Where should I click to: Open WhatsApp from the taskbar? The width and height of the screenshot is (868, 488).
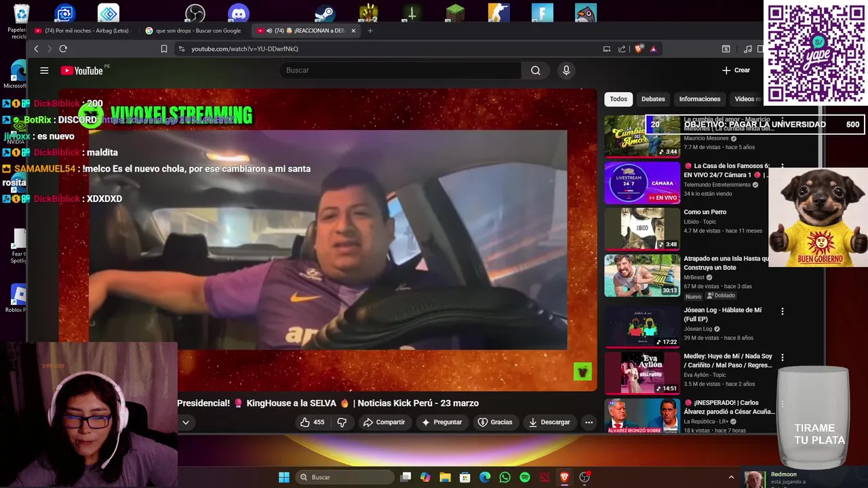pos(505,477)
